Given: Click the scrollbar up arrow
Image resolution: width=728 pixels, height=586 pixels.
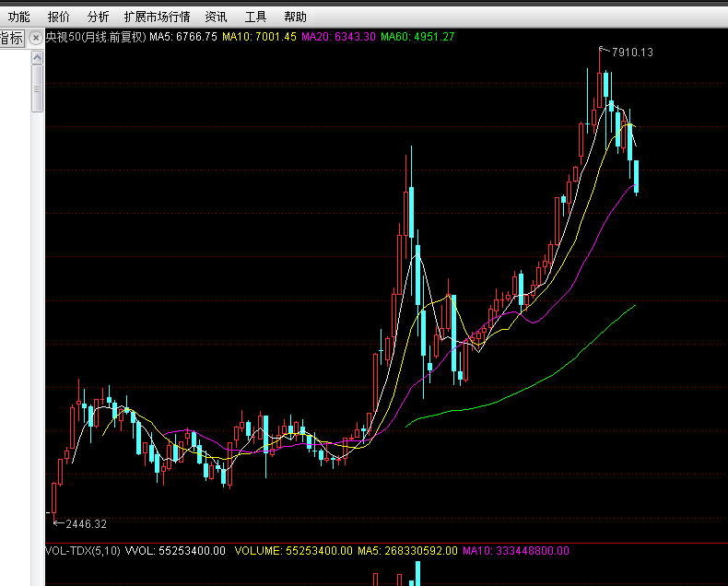Looking at the screenshot, I should coord(37,57).
